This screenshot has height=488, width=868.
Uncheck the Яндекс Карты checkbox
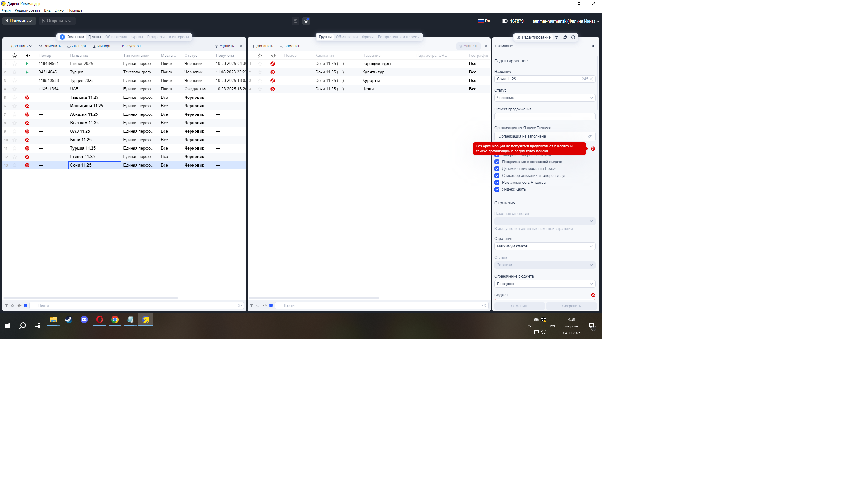(x=497, y=189)
